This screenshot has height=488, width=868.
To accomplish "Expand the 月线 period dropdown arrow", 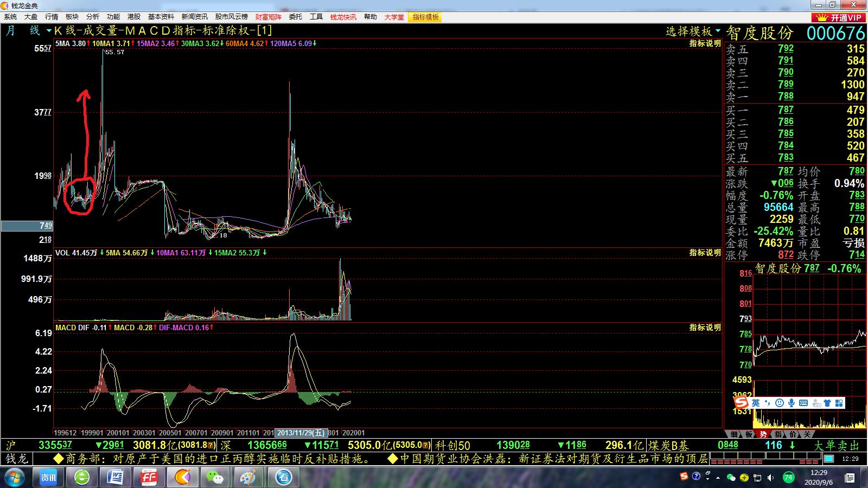I will tap(49, 31).
